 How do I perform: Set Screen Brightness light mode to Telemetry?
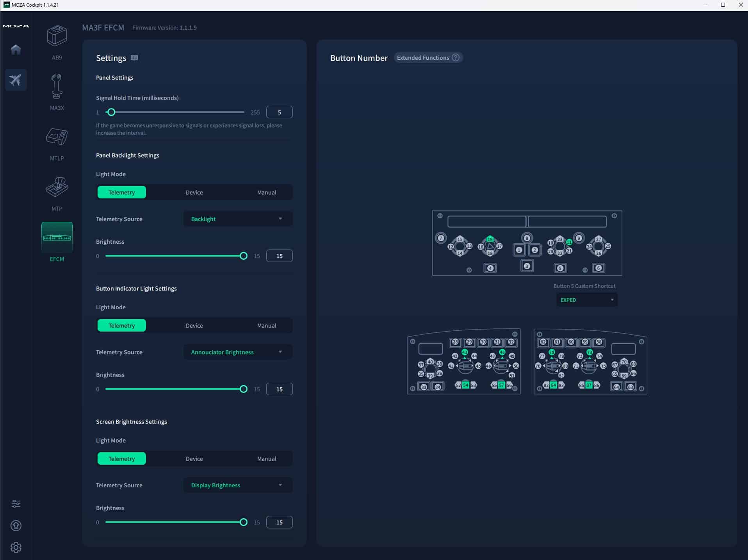(x=121, y=458)
